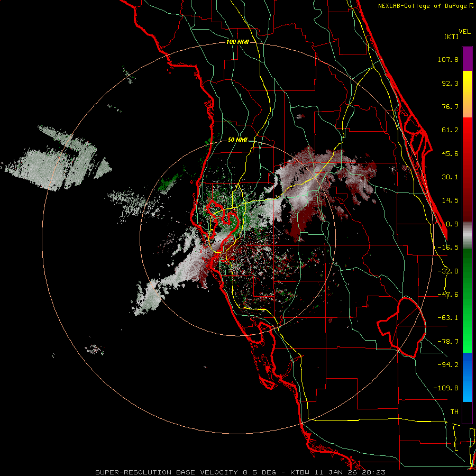476x476 pixels.
Task: Pick the purple segment of the color bar
Action: 467,59
